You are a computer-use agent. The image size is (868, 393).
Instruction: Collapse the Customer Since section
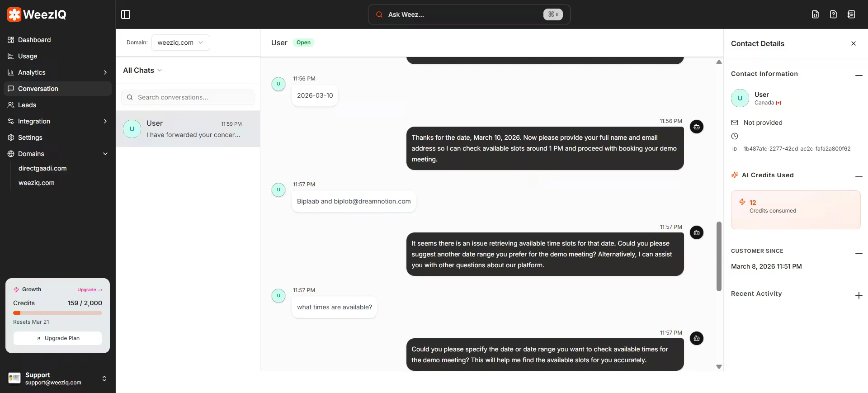[859, 254]
